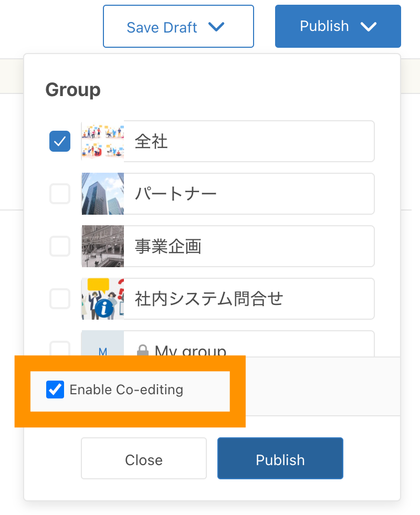Check the パートナー group checkbox
The image size is (420, 515).
tap(60, 194)
